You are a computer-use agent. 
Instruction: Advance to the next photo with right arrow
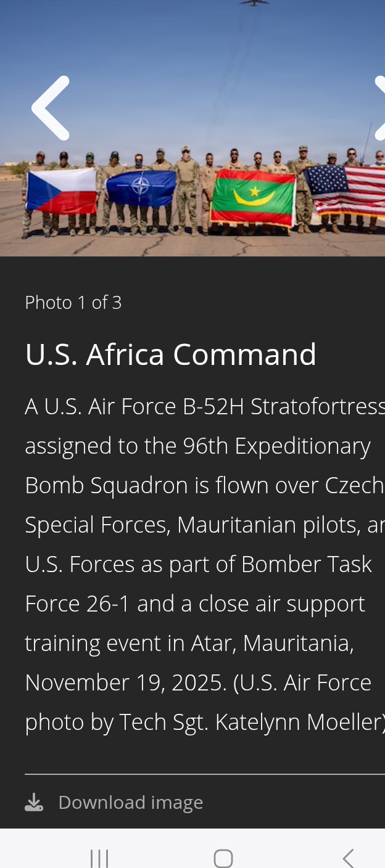click(x=380, y=108)
